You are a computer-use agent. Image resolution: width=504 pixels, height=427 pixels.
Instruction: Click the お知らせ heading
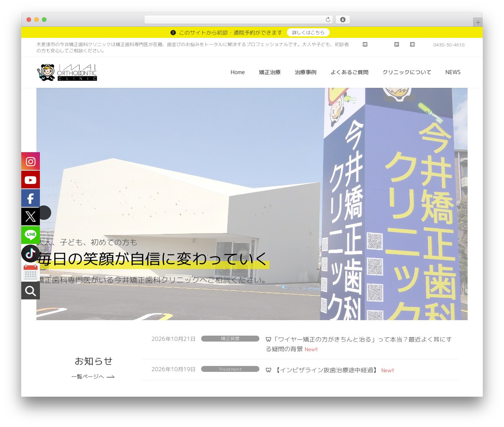pos(94,361)
